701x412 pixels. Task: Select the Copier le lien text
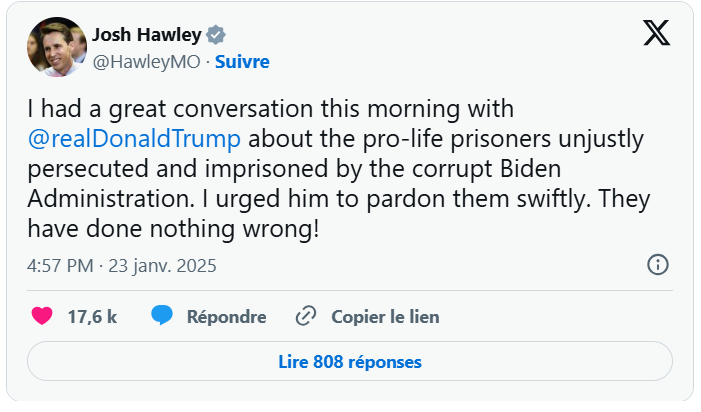[x=385, y=317]
